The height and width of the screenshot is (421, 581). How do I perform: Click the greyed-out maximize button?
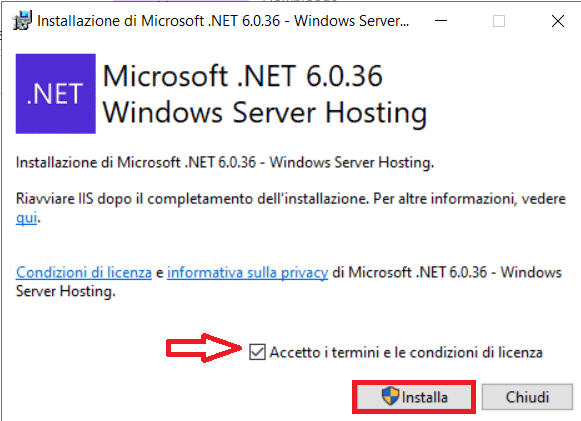(x=499, y=21)
